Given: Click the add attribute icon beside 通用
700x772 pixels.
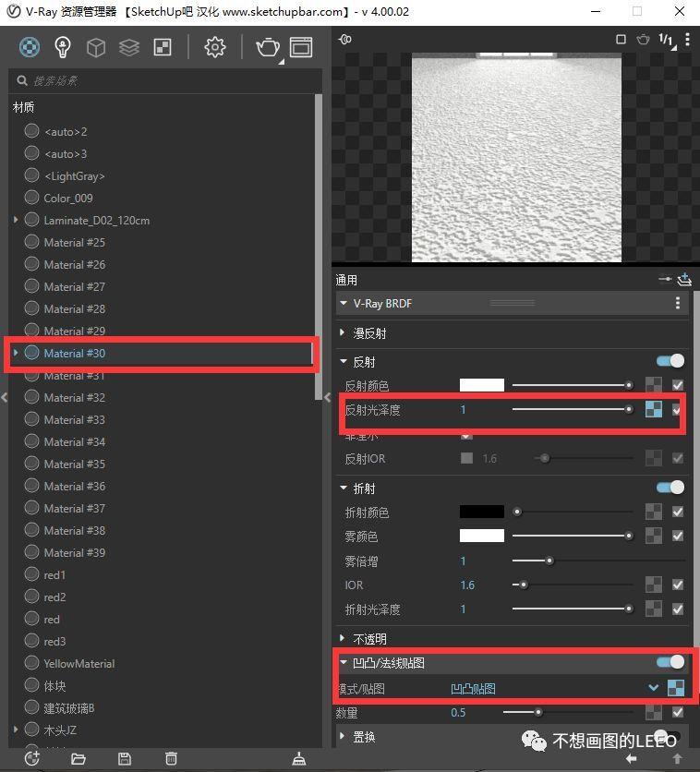Looking at the screenshot, I should tap(684, 280).
